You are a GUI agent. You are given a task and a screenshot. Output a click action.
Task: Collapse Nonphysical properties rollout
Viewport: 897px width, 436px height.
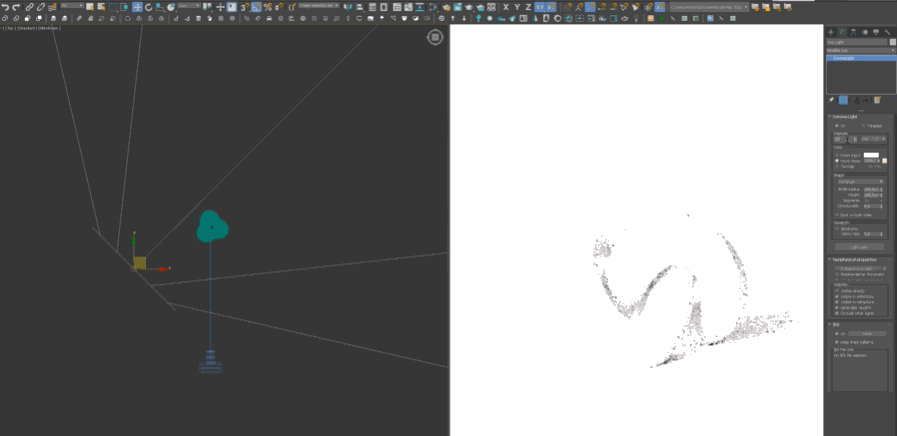point(857,260)
